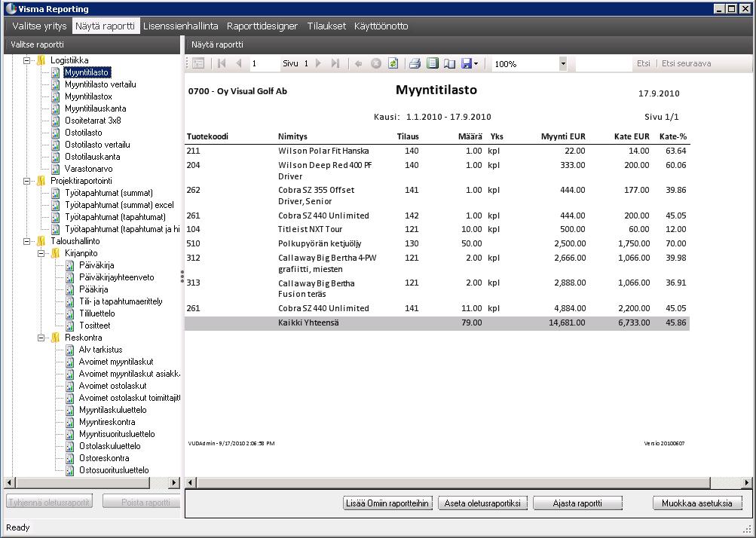Collapse the Taloushallinto tree node
This screenshot has height=538, width=756.
point(27,241)
